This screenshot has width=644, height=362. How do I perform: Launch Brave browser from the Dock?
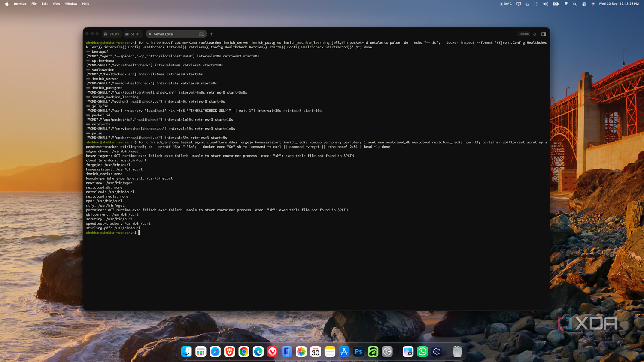pyautogui.click(x=230, y=352)
